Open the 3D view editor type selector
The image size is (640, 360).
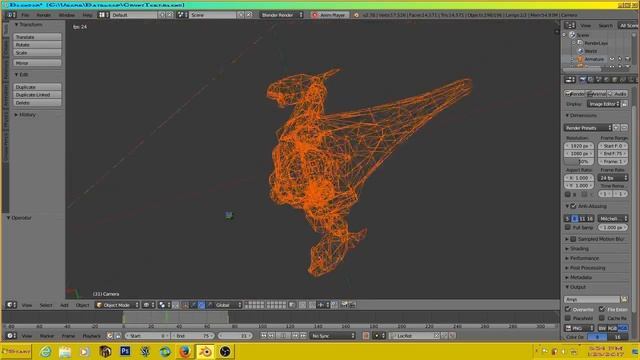(x=10, y=305)
